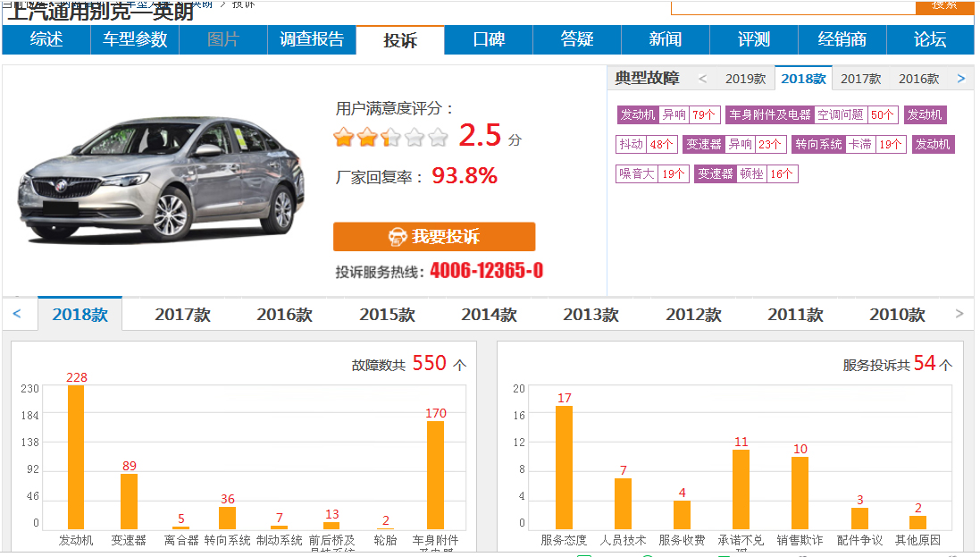
Task: Click the 抖动 48个 typical fault tag
Action: tap(645, 143)
